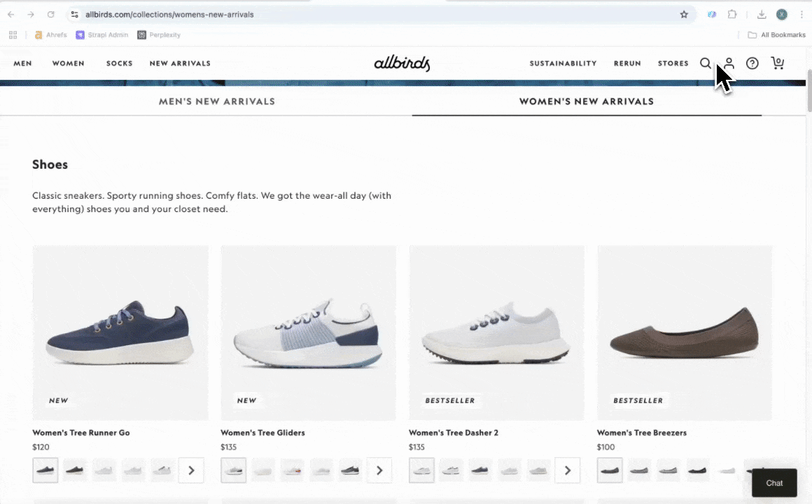Reload the page with the refresh icon
The height and width of the screenshot is (504, 812).
50,15
